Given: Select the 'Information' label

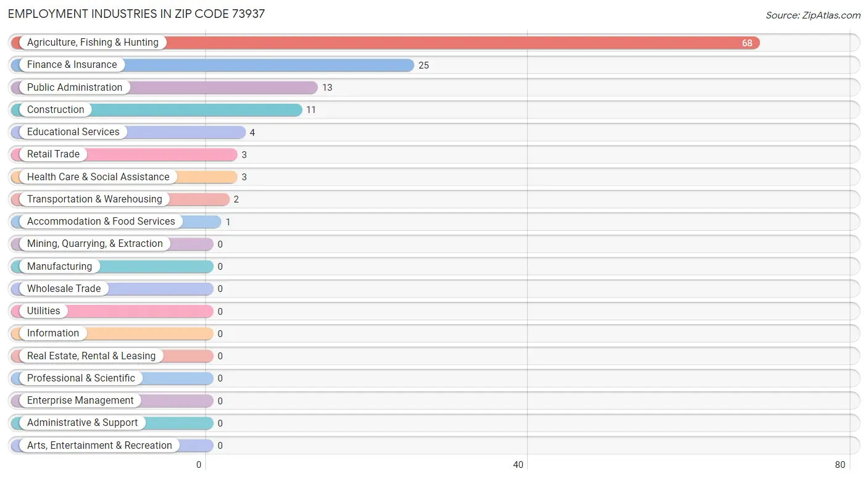Looking at the screenshot, I should [53, 333].
